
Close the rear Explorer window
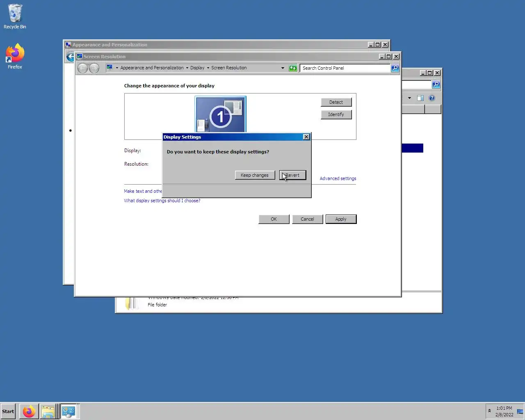[437, 73]
